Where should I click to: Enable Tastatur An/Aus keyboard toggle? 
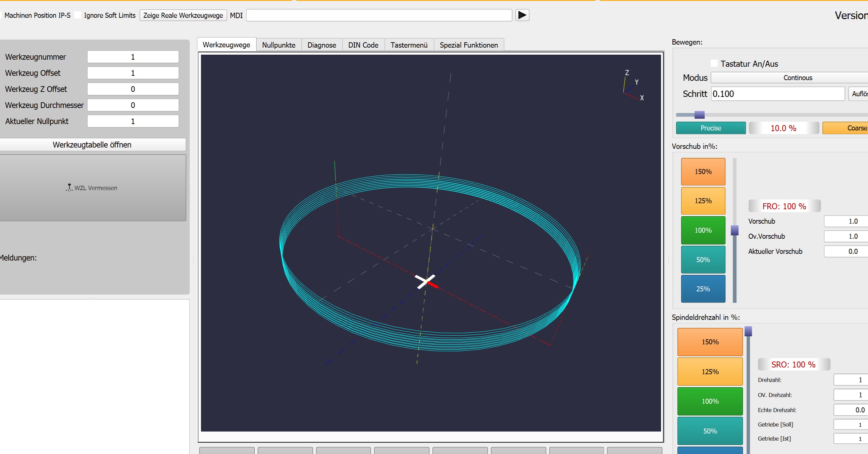714,63
